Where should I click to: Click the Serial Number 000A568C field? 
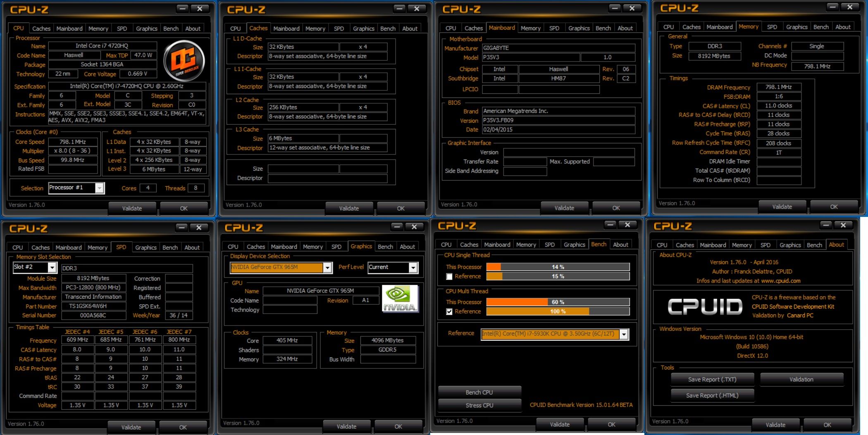click(93, 315)
